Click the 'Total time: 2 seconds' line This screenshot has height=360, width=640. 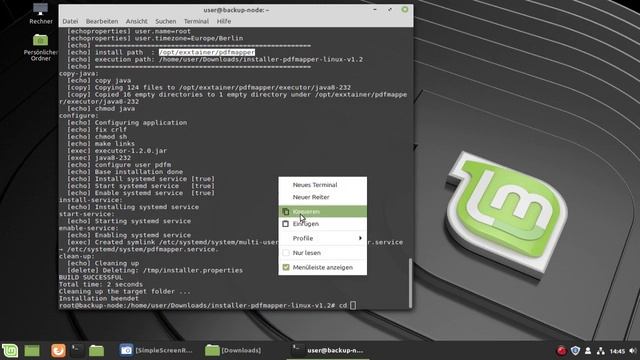(101, 284)
